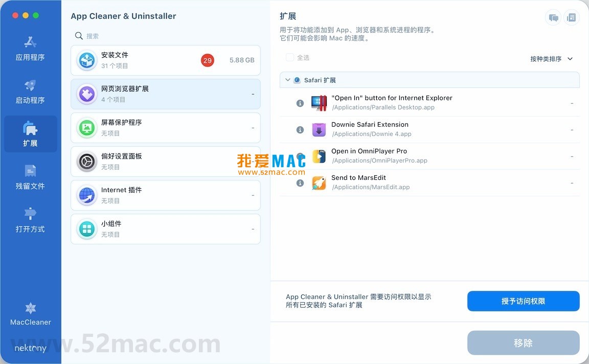Click the 移除 button

(x=523, y=343)
